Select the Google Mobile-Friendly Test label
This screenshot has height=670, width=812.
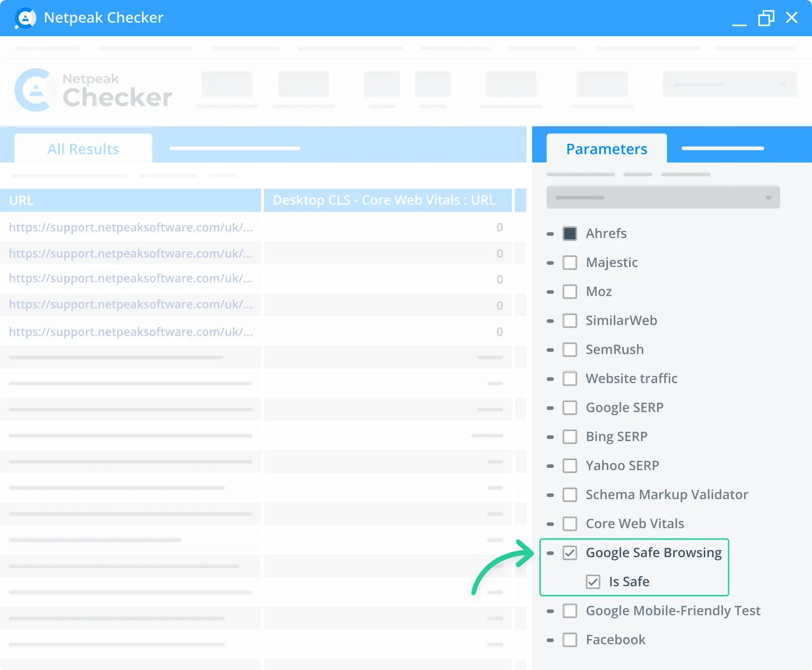point(673,611)
